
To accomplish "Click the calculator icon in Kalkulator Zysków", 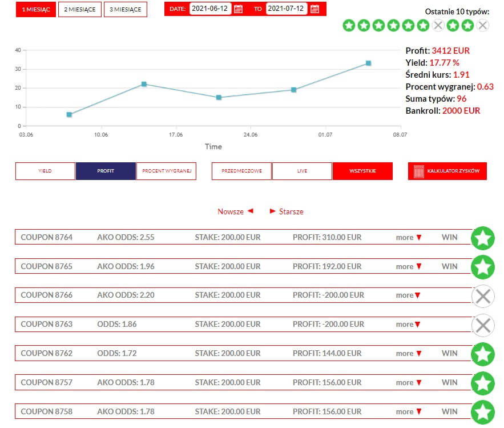I will tap(418, 171).
